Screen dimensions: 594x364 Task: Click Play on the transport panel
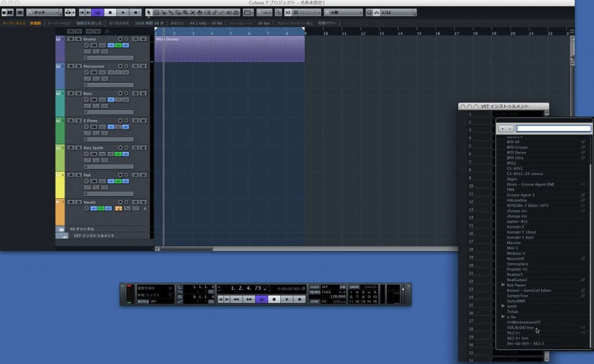point(287,299)
